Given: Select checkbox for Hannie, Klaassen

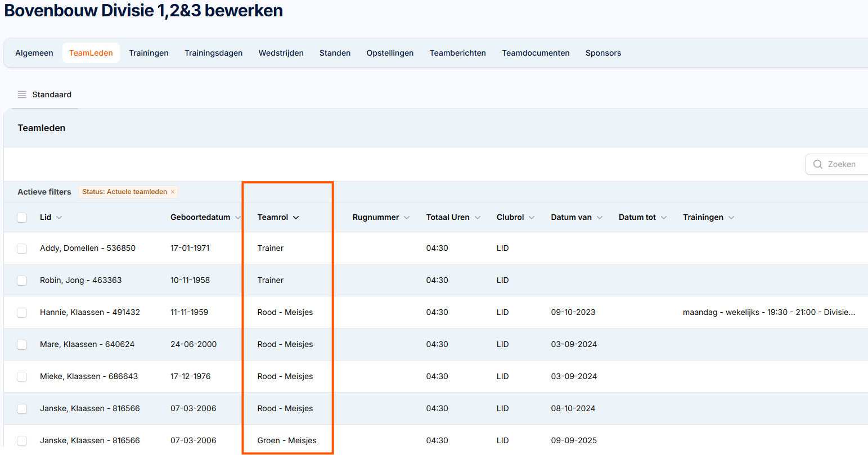Looking at the screenshot, I should 22,313.
